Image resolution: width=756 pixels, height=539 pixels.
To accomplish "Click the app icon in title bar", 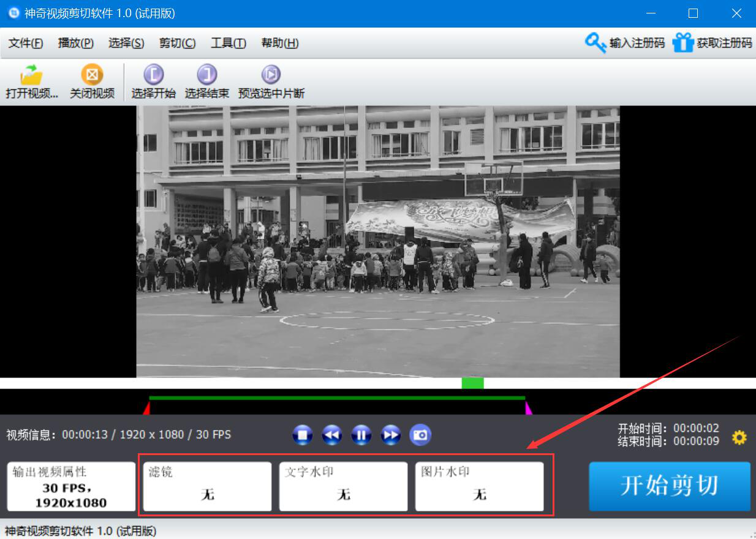I will point(13,13).
